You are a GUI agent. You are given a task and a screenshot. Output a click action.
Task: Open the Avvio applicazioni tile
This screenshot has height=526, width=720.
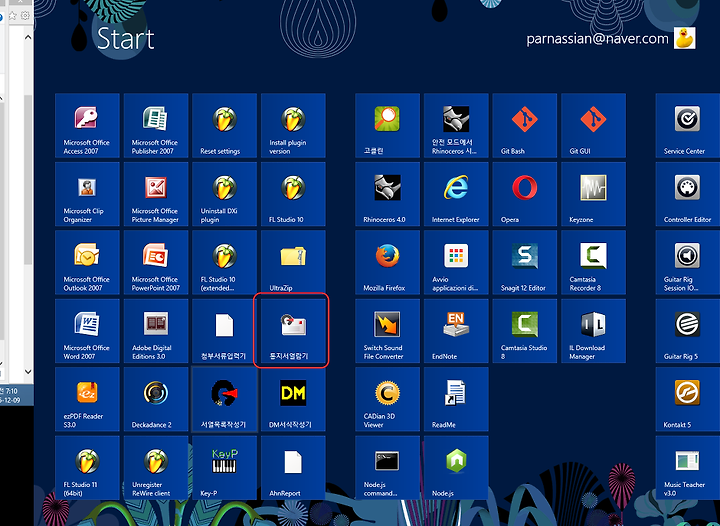pyautogui.click(x=456, y=262)
